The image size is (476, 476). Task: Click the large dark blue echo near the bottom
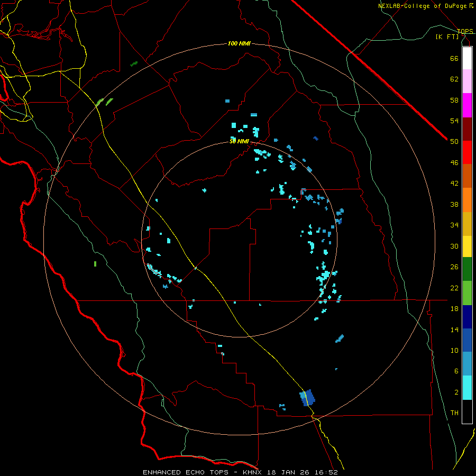[x=308, y=398]
